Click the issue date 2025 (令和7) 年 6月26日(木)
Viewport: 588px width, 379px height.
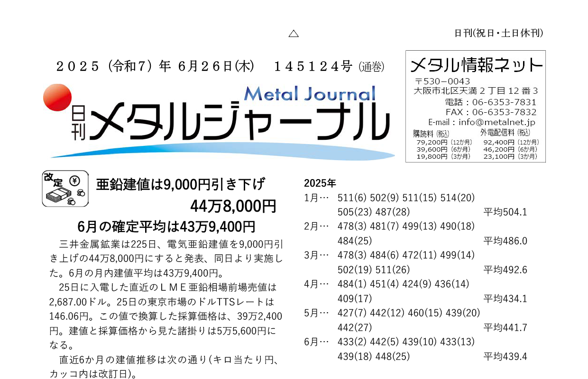point(156,66)
